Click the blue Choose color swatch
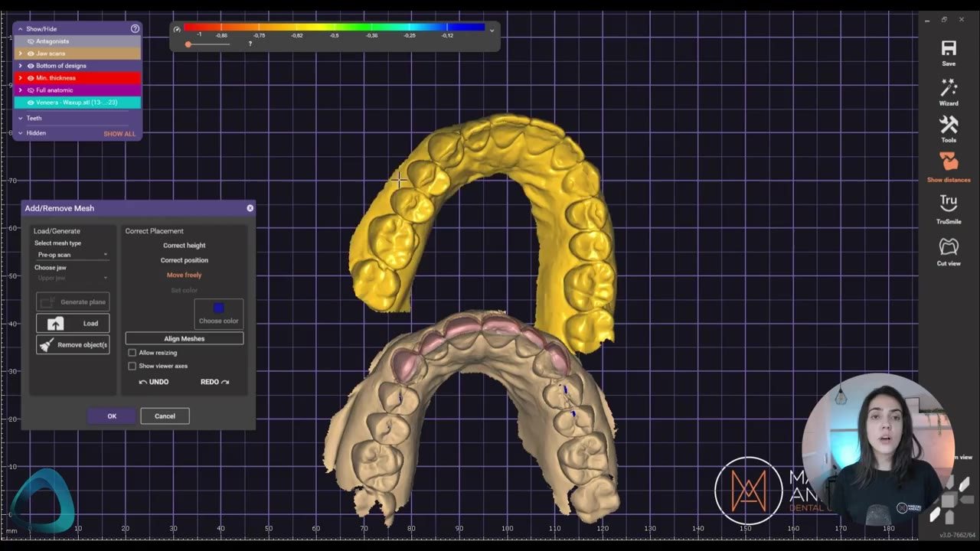 [x=218, y=308]
